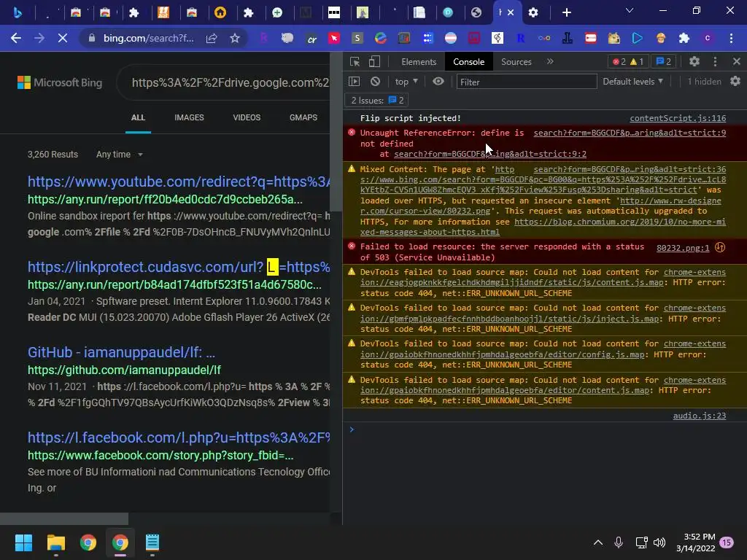Click the Doge extension icon in toolbar
This screenshot has height=560, width=747.
[614, 38]
